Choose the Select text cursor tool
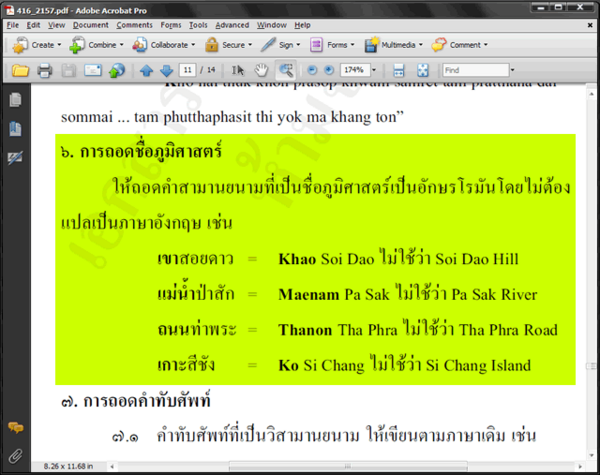The width and height of the screenshot is (600, 475). coord(238,70)
